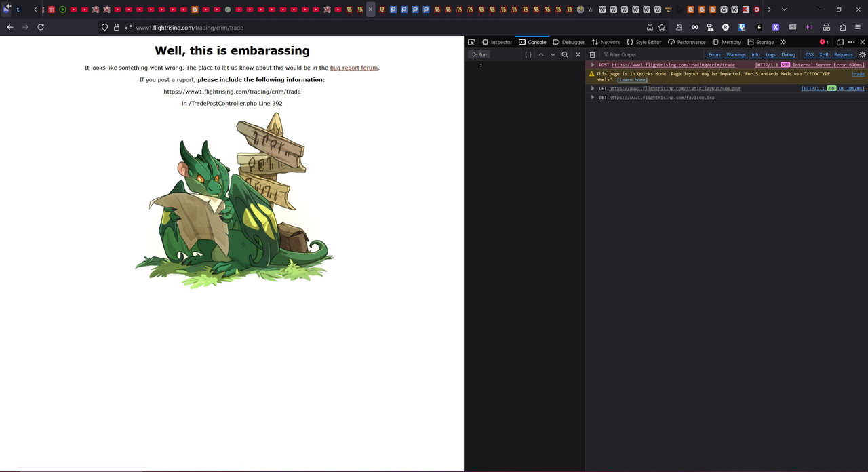
Task: Close the developer tools panel
Action: point(863,42)
